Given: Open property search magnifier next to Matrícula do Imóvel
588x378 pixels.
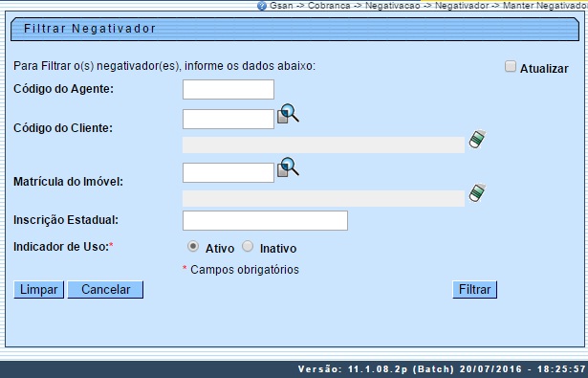Looking at the screenshot, I should [x=288, y=167].
